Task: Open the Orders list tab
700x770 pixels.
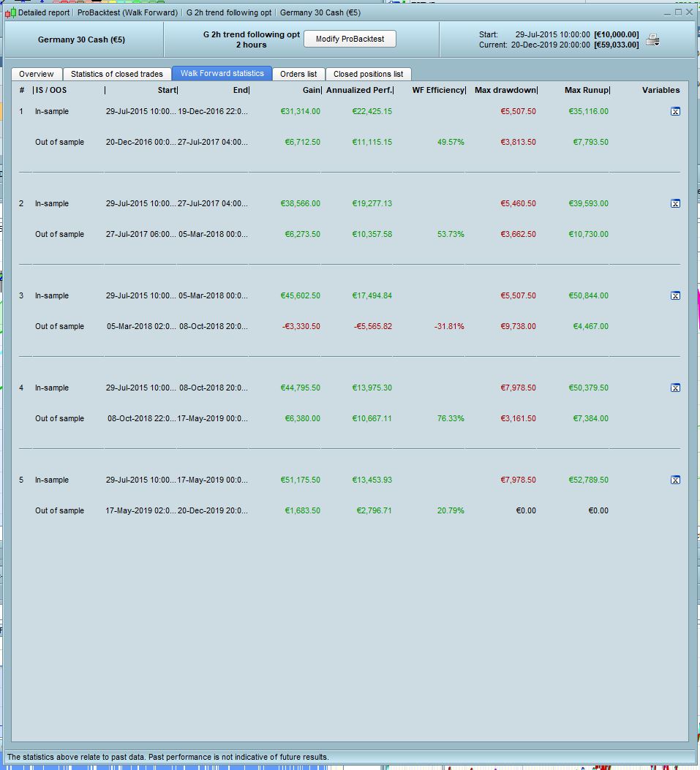Action: 298,74
